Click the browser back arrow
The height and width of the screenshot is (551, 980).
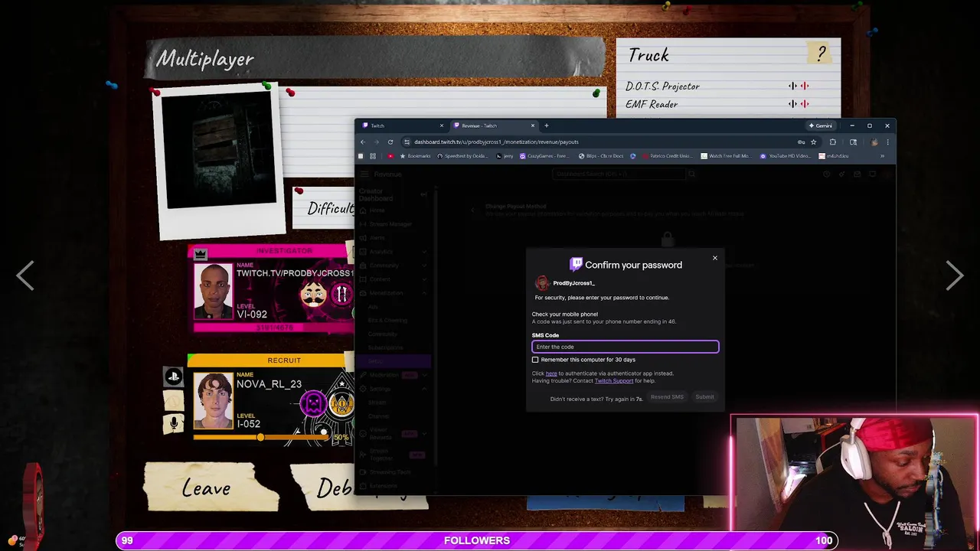pos(363,142)
